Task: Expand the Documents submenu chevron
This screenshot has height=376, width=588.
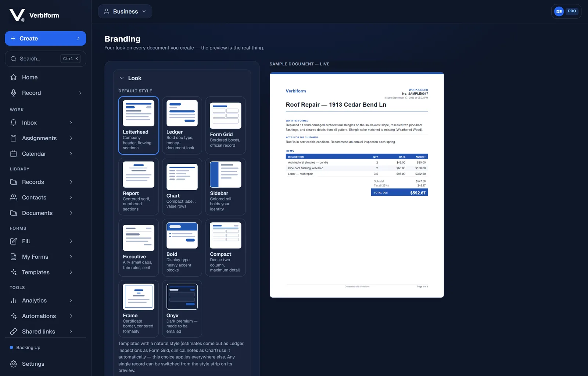Action: point(71,213)
